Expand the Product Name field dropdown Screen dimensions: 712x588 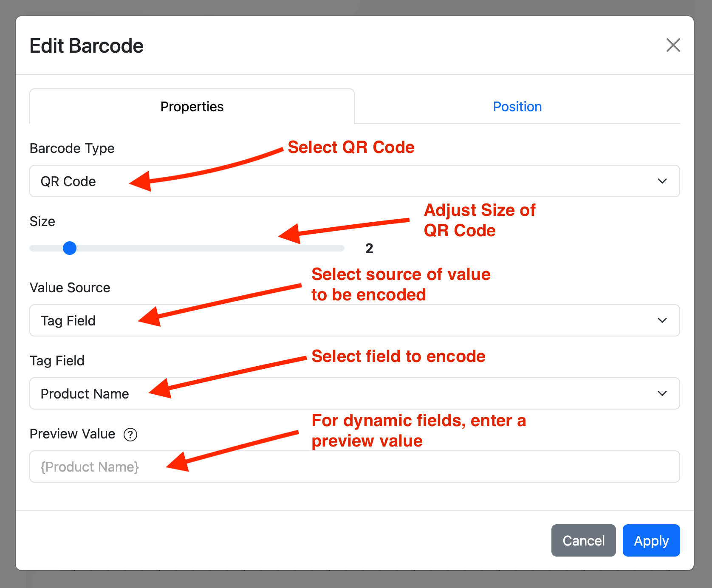coord(355,393)
